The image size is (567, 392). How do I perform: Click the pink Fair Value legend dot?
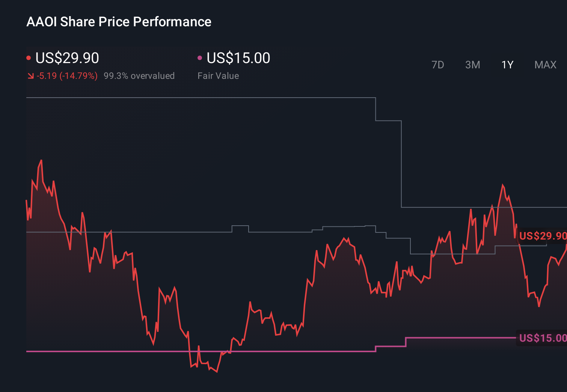(x=200, y=57)
